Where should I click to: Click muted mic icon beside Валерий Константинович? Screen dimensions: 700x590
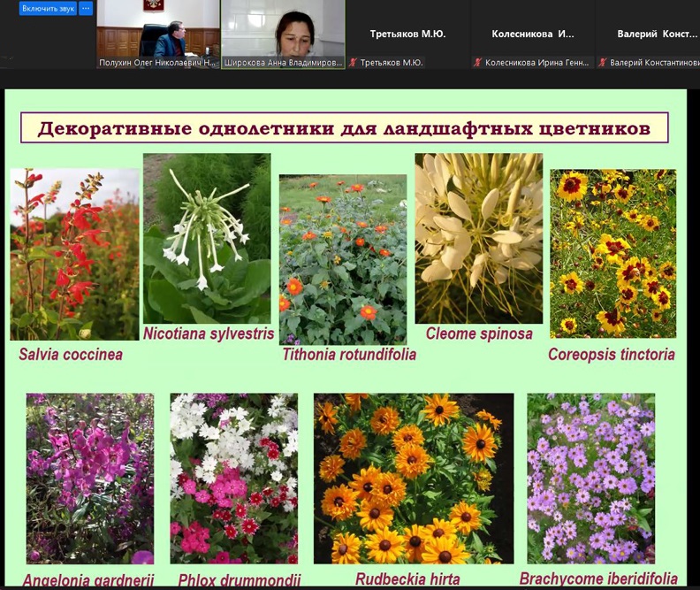click(x=602, y=63)
